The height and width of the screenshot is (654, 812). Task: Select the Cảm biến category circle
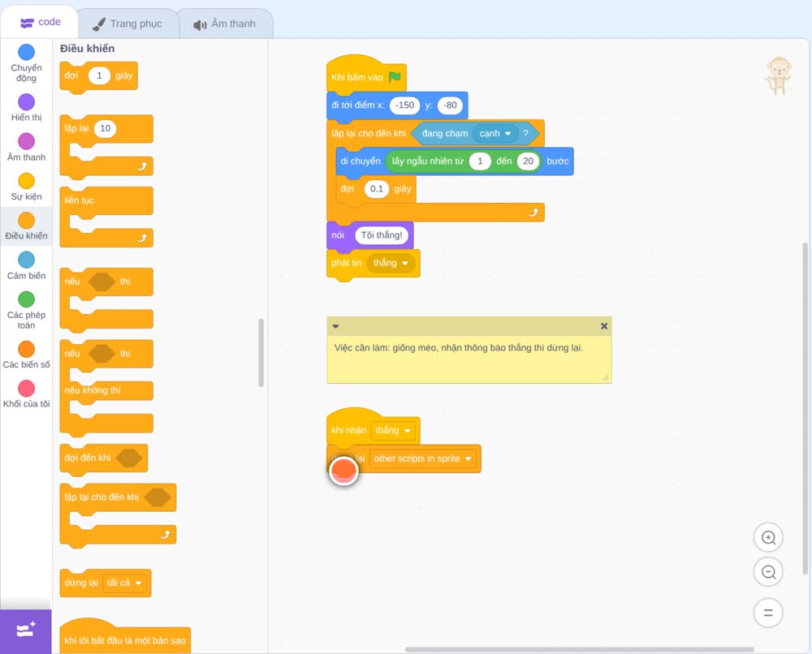(27, 260)
